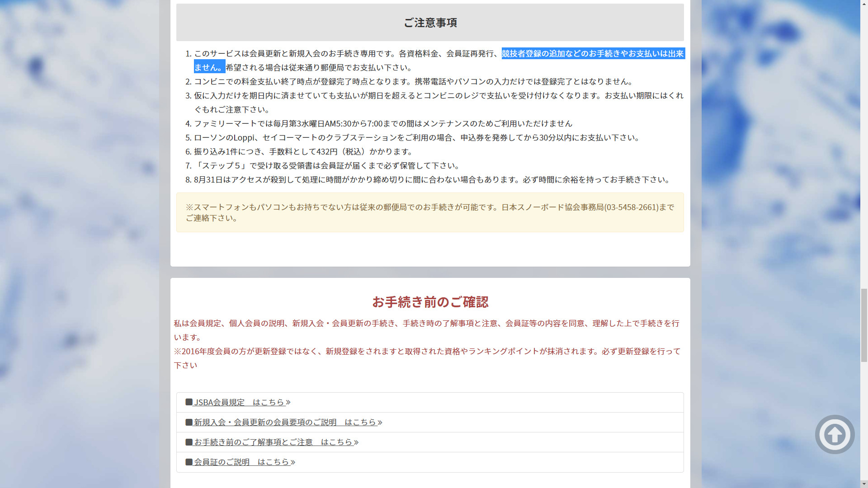
Task: Open 新規入会・会員更新の会員要項のご説明 link
Action: (x=285, y=422)
